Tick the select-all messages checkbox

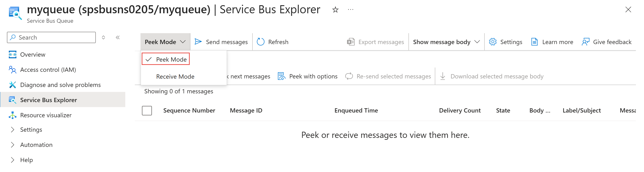tap(147, 110)
